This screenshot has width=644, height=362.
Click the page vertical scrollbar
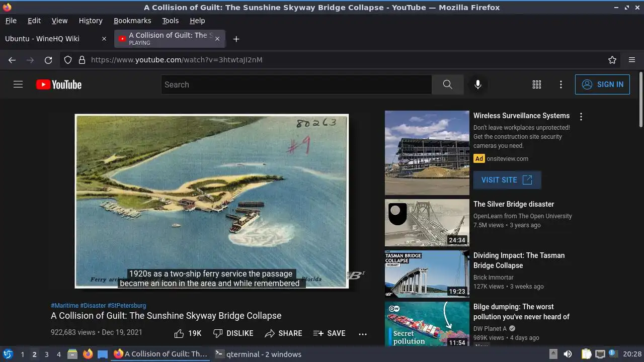click(640, 100)
